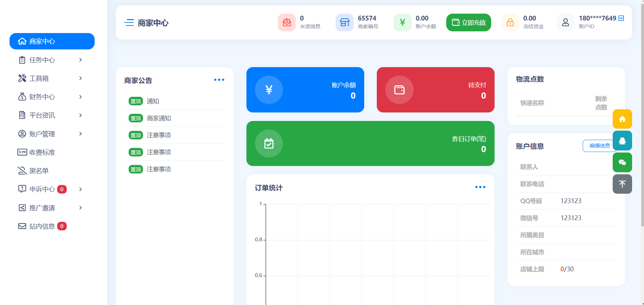Open 黑名单 page
The width and height of the screenshot is (644, 305).
click(x=52, y=171)
